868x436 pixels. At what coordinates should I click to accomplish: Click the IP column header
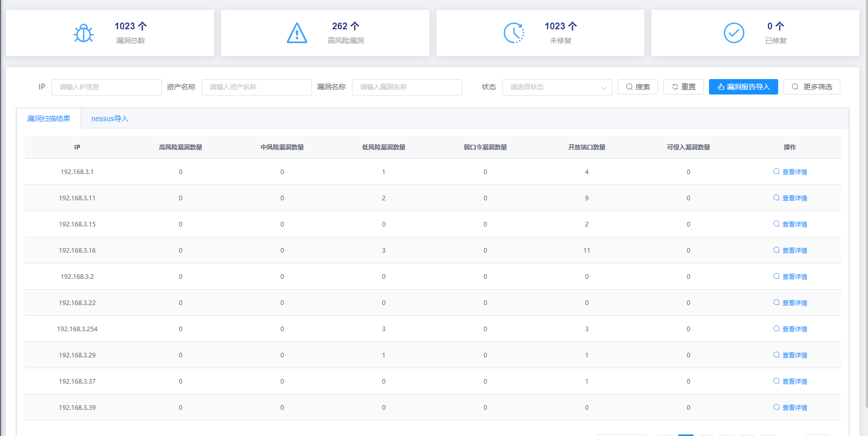pyautogui.click(x=77, y=147)
